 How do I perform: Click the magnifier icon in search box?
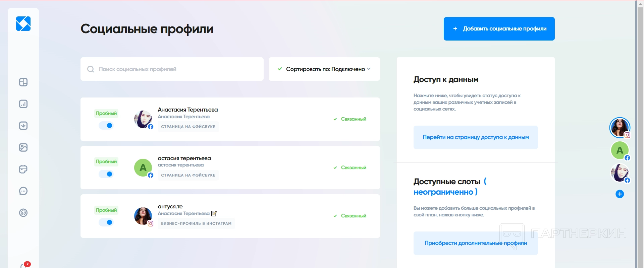point(91,69)
